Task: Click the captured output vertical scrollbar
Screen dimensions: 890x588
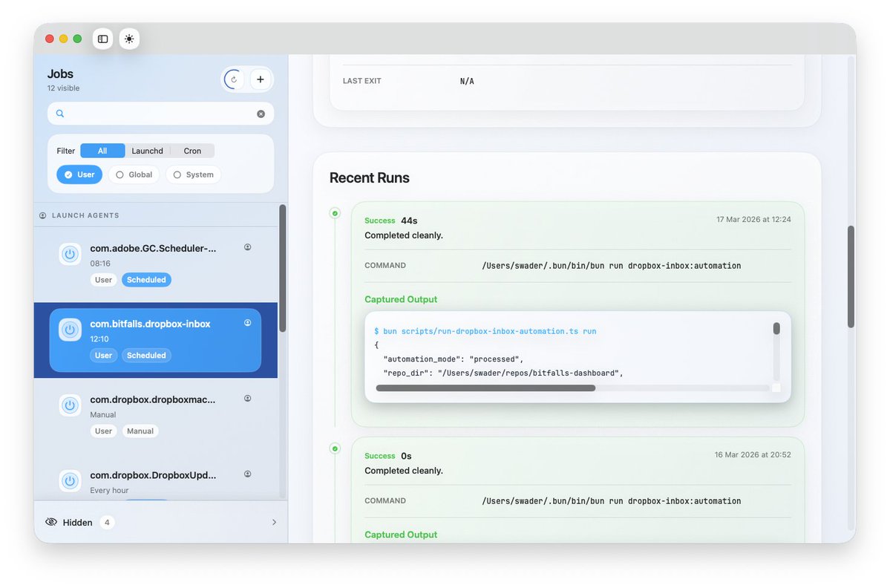Action: point(776,329)
